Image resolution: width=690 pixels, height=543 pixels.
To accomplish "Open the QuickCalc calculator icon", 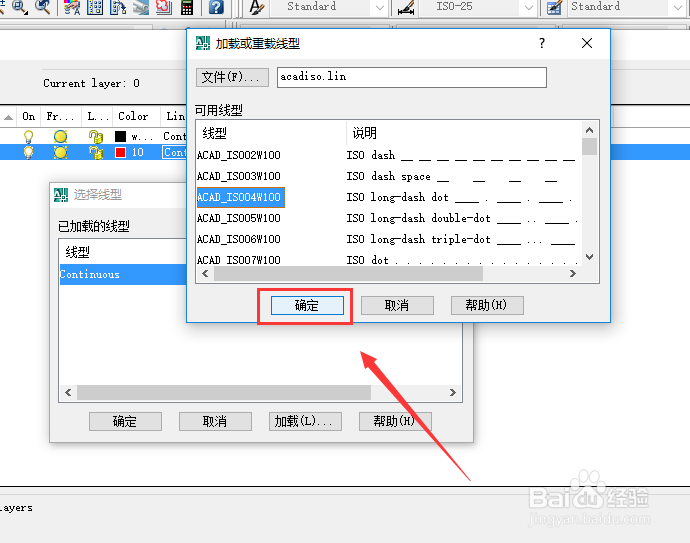I will click(187, 7).
